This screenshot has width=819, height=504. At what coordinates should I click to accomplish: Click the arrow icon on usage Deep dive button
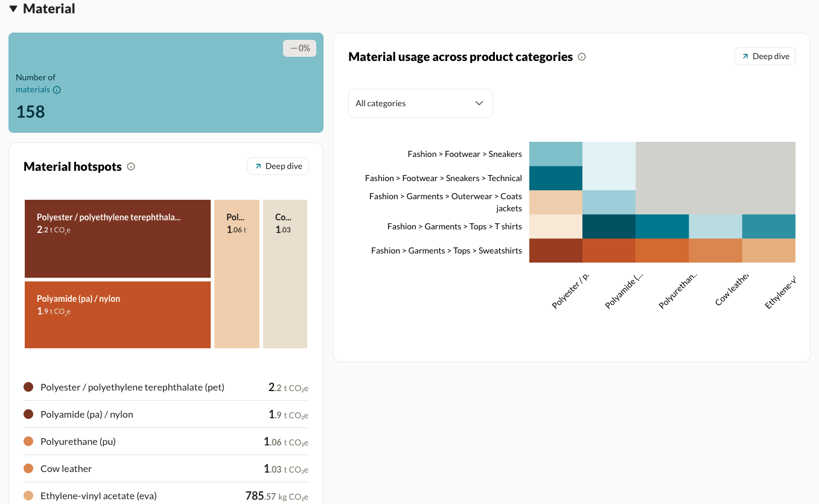[x=747, y=56]
